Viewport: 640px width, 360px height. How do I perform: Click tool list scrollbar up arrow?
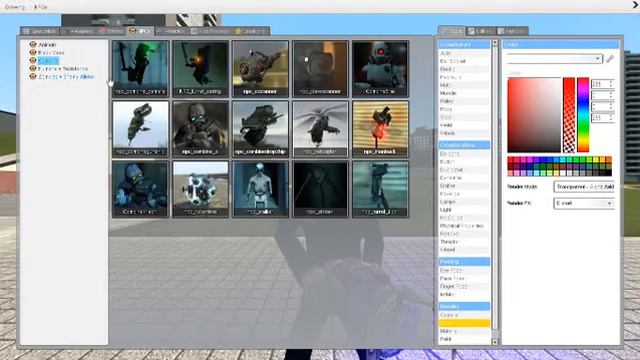(495, 43)
